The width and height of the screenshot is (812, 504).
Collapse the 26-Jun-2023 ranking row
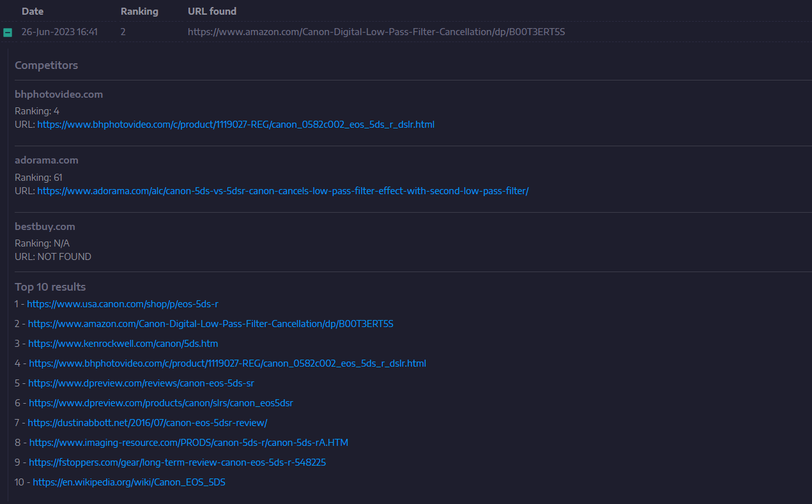(8, 33)
